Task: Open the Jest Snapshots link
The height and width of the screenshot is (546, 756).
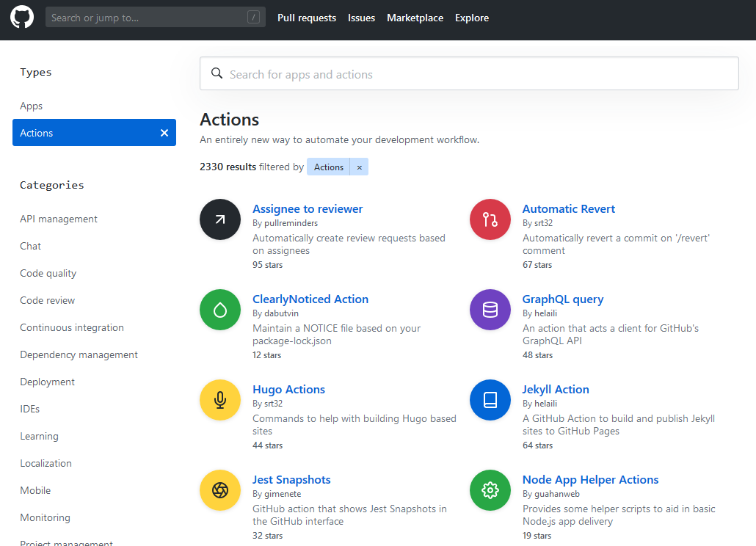Action: 291,479
